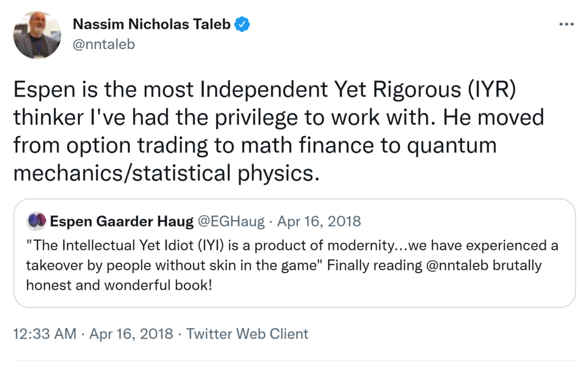This screenshot has height=368, width=588.
Task: Open Nassim Nicholas Taleb's profile photo
Action: [x=37, y=34]
